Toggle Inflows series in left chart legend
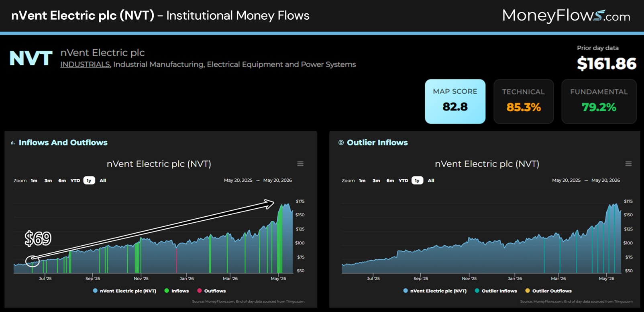Viewport: 644px width, 312px height. tap(177, 291)
